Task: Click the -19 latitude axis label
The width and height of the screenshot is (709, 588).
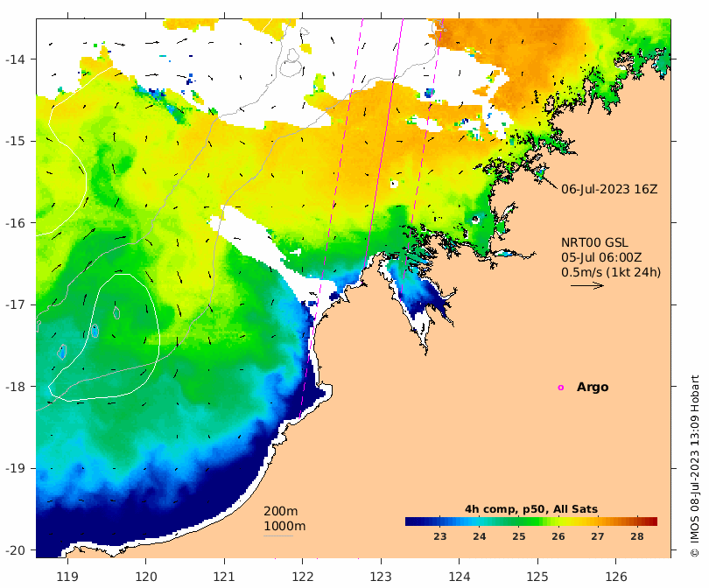Action: 15,468
